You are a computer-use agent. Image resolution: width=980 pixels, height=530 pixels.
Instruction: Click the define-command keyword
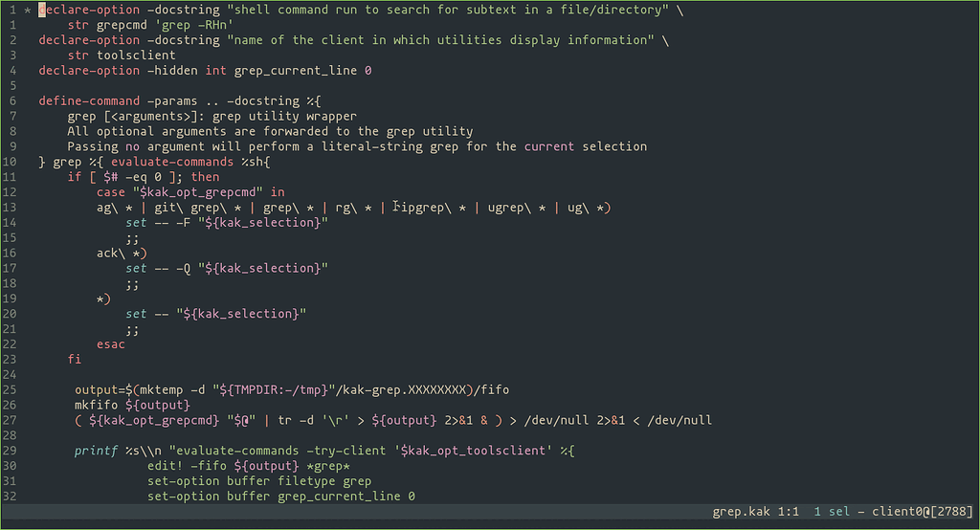click(x=89, y=100)
